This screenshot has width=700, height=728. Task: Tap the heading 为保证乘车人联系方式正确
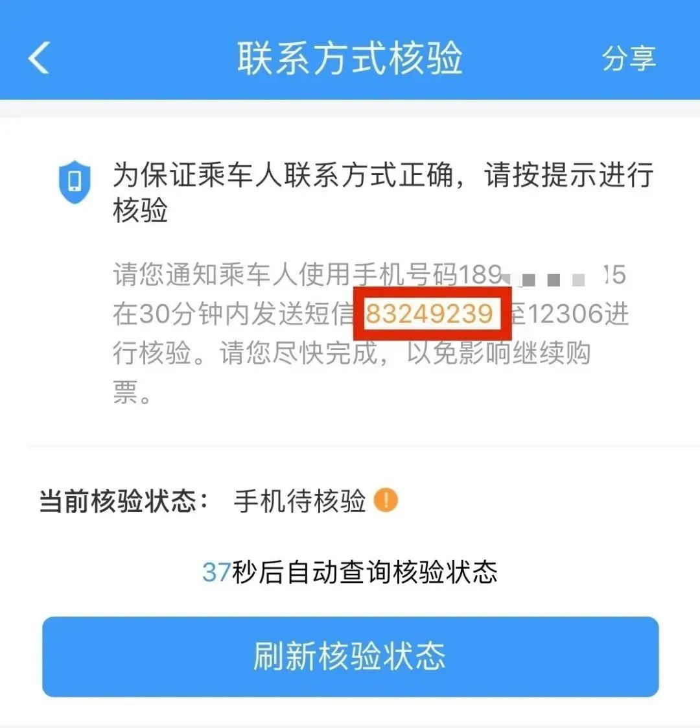click(x=283, y=175)
